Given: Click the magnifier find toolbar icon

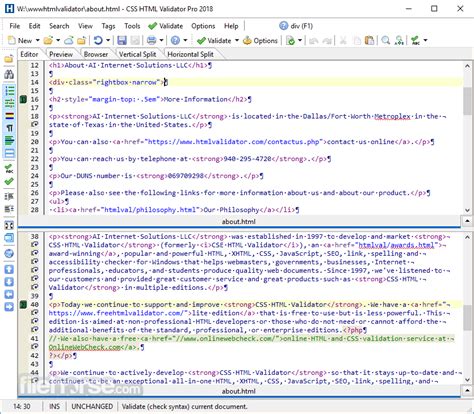Looking at the screenshot, I should click(386, 41).
